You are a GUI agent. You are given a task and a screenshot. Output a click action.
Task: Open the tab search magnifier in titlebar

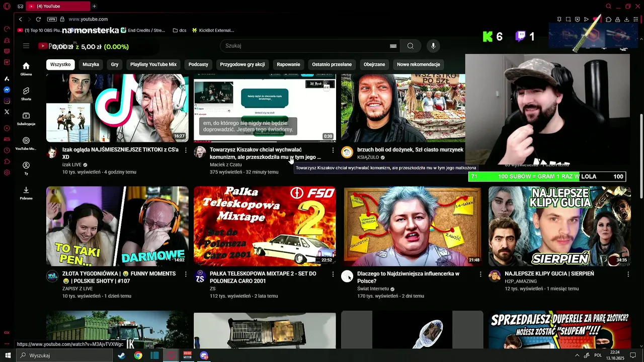[x=608, y=7]
